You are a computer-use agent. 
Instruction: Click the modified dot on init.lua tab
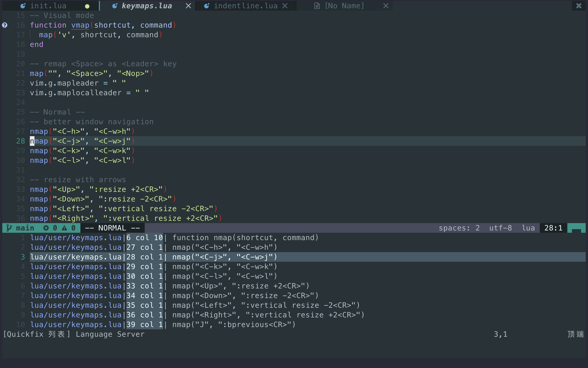(87, 6)
